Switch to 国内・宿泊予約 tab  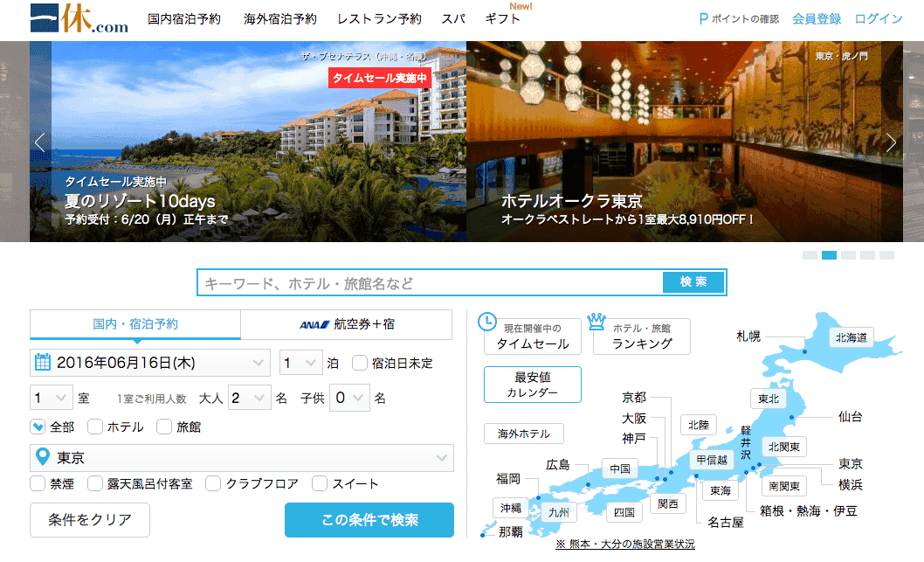tap(135, 324)
